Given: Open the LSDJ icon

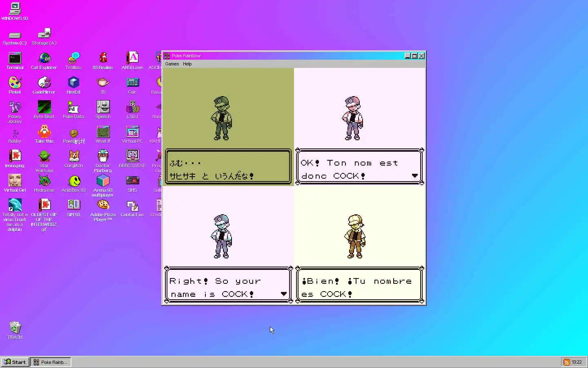Looking at the screenshot, I should point(132,110).
